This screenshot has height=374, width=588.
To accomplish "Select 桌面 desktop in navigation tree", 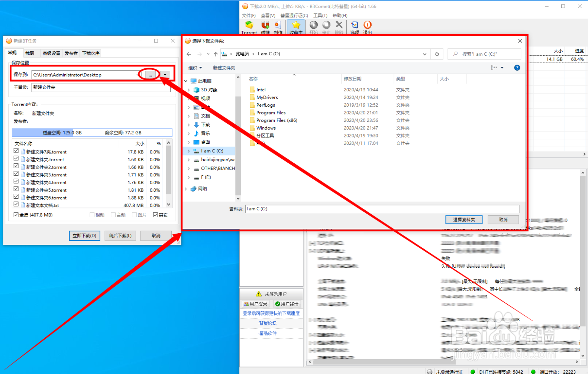I will click(205, 142).
